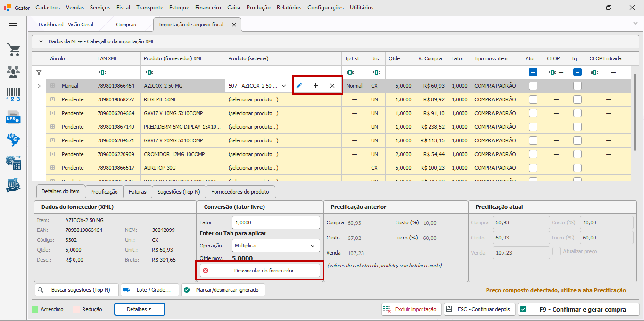Click F9 - Confirmar e gerar compra
This screenshot has width=644, height=321.
pos(578,309)
